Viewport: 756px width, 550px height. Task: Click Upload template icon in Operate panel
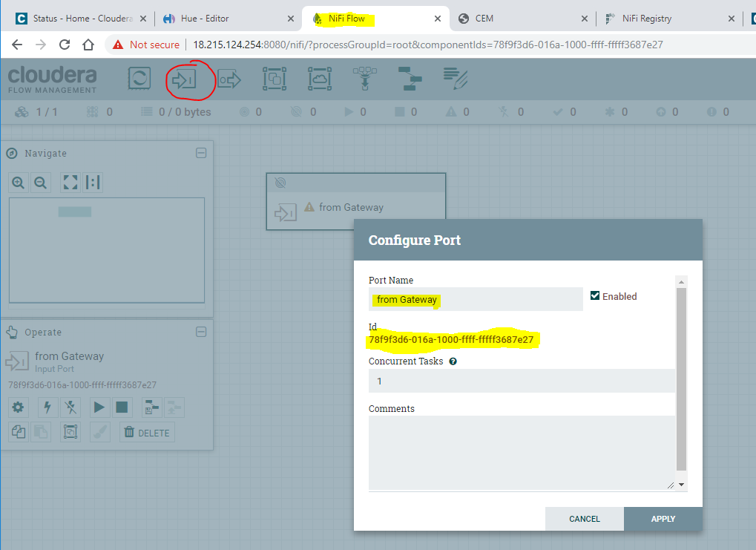174,407
